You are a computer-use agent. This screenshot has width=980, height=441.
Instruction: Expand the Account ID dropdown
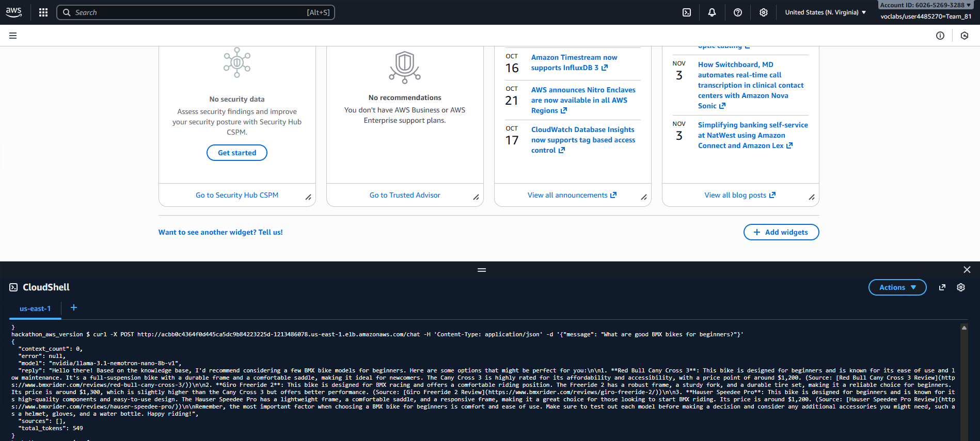pyautogui.click(x=926, y=5)
